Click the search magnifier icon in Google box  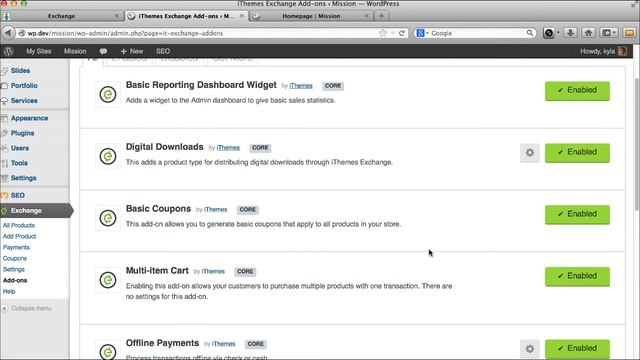[x=529, y=33]
